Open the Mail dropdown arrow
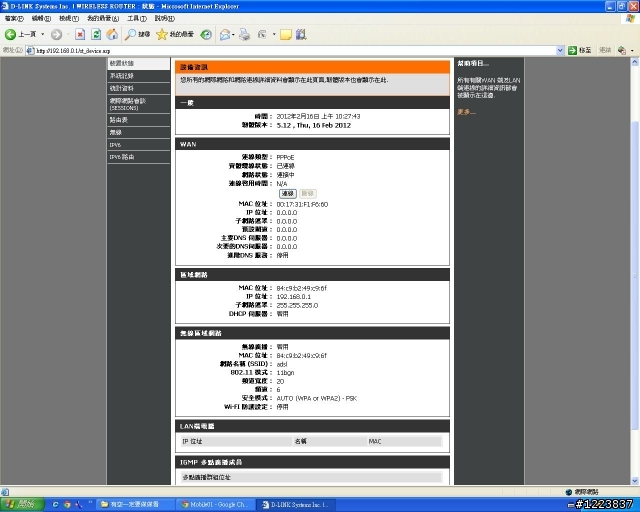 pos(233,35)
